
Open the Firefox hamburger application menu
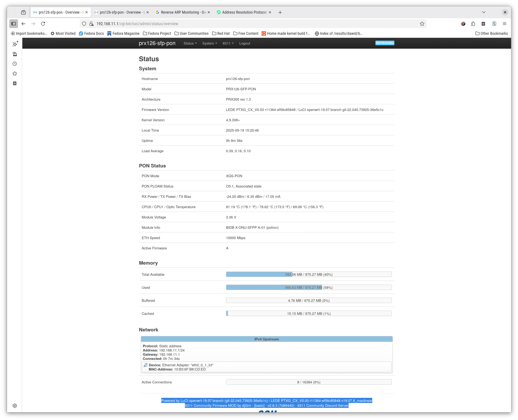pyautogui.click(x=505, y=24)
